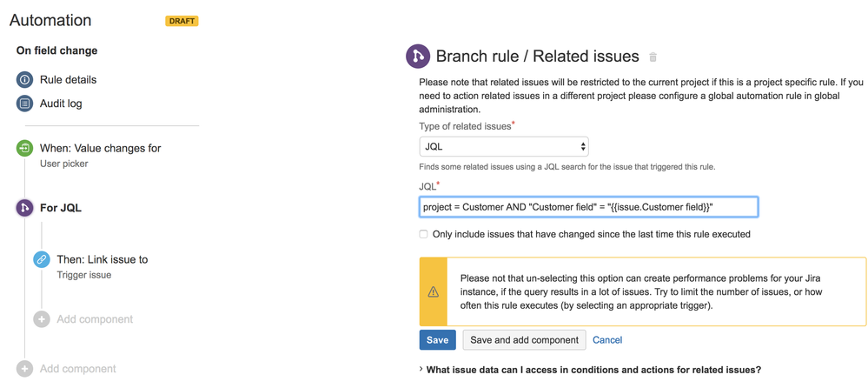The height and width of the screenshot is (388, 868).
Task: Click the Save button
Action: pos(437,339)
